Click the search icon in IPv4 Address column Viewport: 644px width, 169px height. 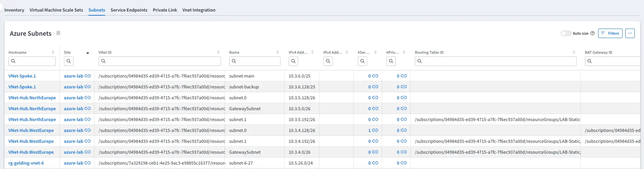click(x=293, y=61)
